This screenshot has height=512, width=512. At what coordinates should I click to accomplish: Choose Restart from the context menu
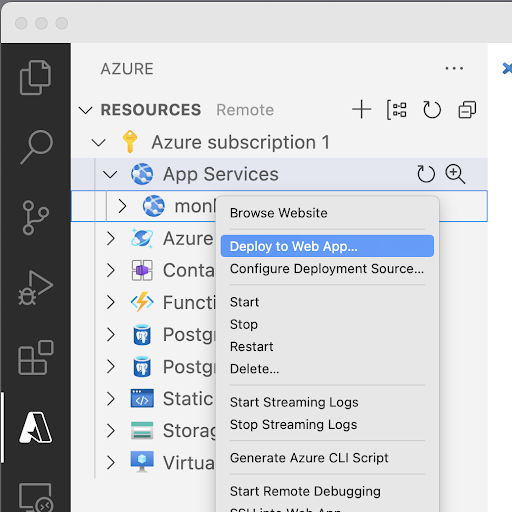click(327, 347)
